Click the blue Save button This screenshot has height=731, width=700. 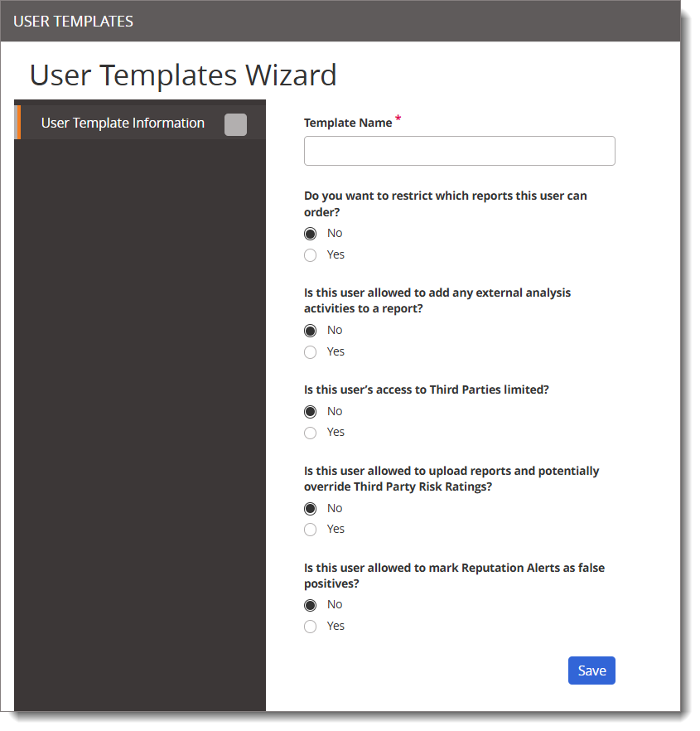pos(591,670)
